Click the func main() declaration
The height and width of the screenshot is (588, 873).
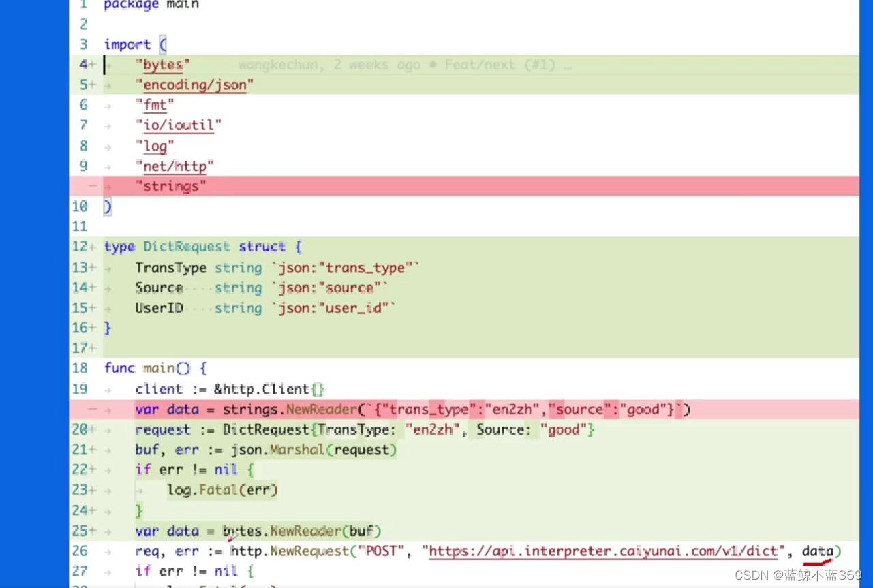tap(155, 368)
